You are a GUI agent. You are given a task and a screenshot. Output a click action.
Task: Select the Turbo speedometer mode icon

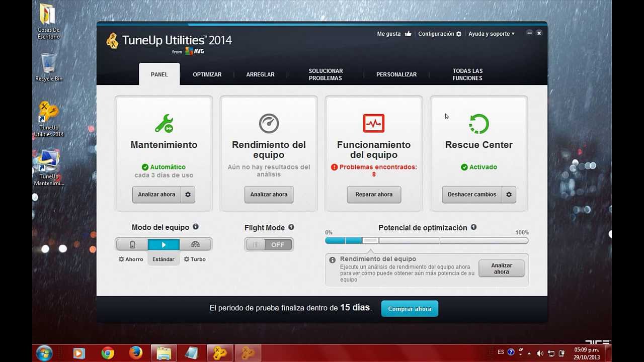[195, 244]
